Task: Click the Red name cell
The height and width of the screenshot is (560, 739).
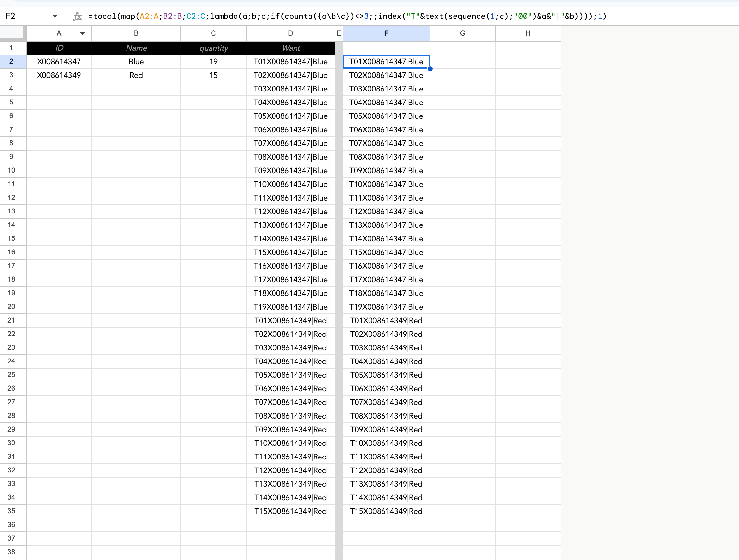Action: tap(136, 75)
